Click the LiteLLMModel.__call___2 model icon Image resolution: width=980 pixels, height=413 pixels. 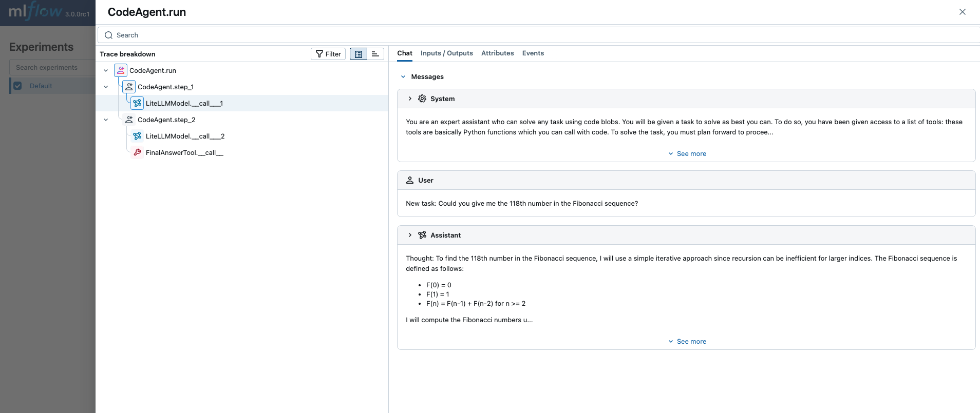click(x=137, y=136)
